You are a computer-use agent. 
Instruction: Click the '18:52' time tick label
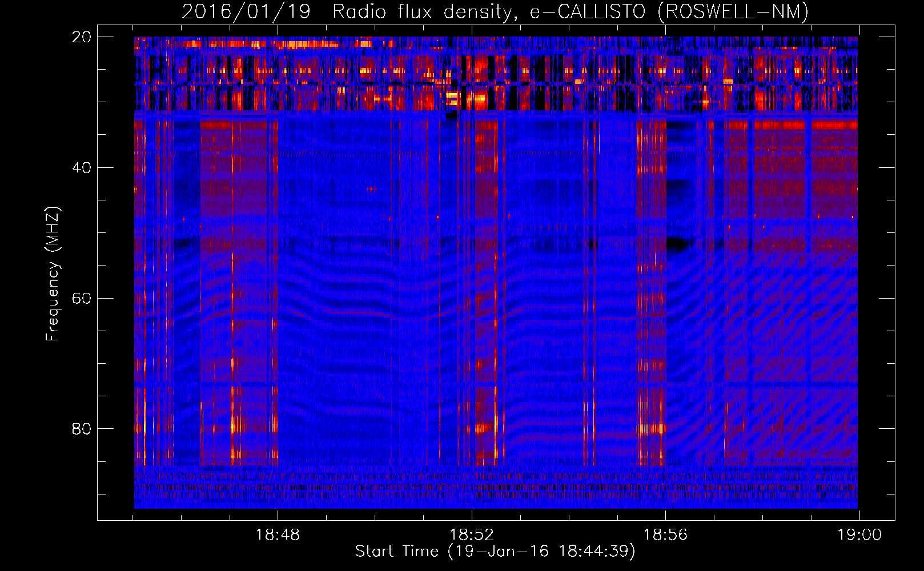[x=472, y=535]
